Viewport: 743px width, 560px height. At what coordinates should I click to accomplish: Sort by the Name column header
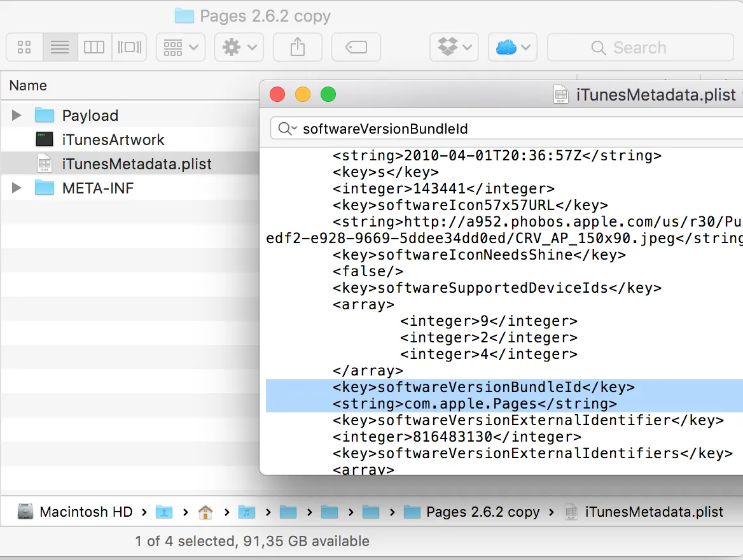point(28,86)
